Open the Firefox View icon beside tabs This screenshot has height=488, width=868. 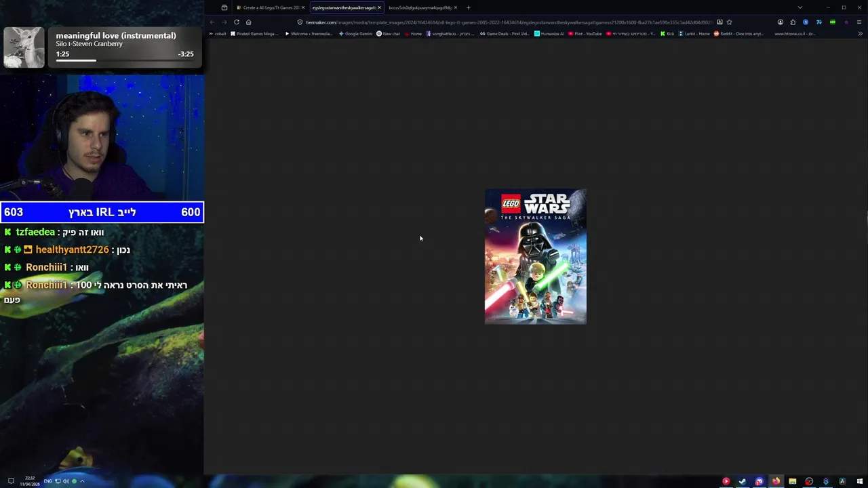point(224,7)
